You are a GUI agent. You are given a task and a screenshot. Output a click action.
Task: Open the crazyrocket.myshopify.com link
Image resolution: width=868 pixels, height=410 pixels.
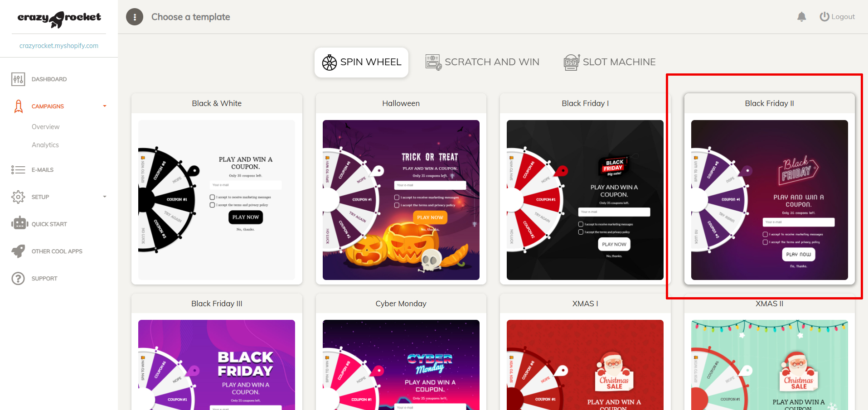(59, 46)
